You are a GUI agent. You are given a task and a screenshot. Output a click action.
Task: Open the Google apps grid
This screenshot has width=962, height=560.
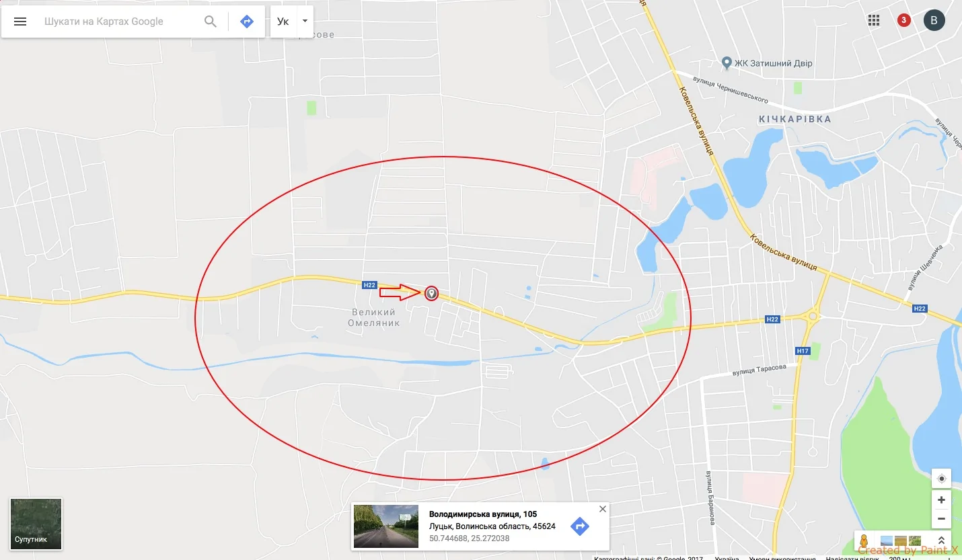pyautogui.click(x=874, y=20)
